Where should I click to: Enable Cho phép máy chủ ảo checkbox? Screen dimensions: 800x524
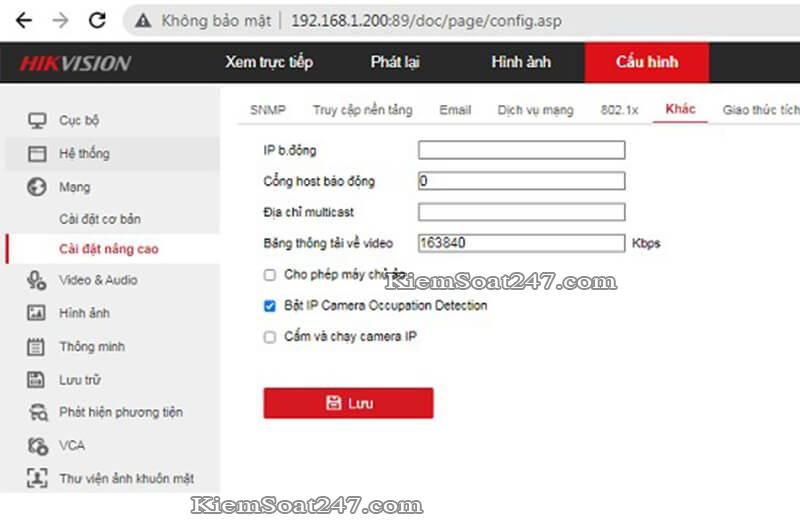(270, 275)
